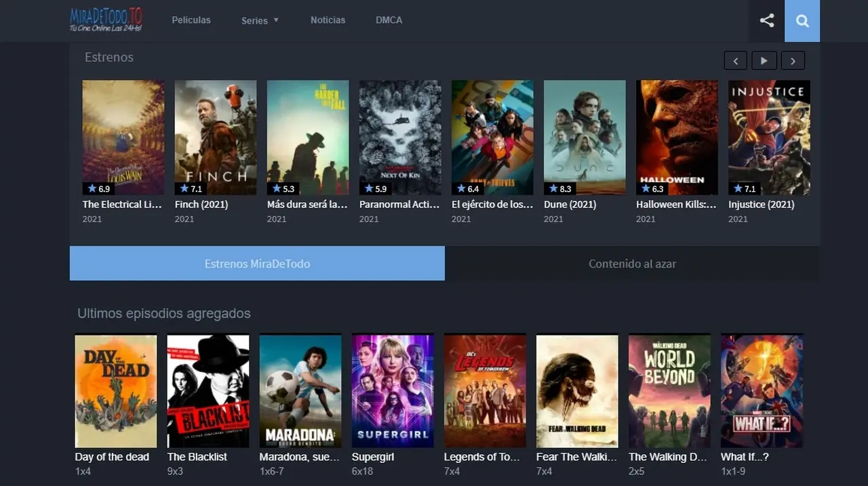868x486 pixels.
Task: Open the search magnifier button
Action: tap(802, 21)
